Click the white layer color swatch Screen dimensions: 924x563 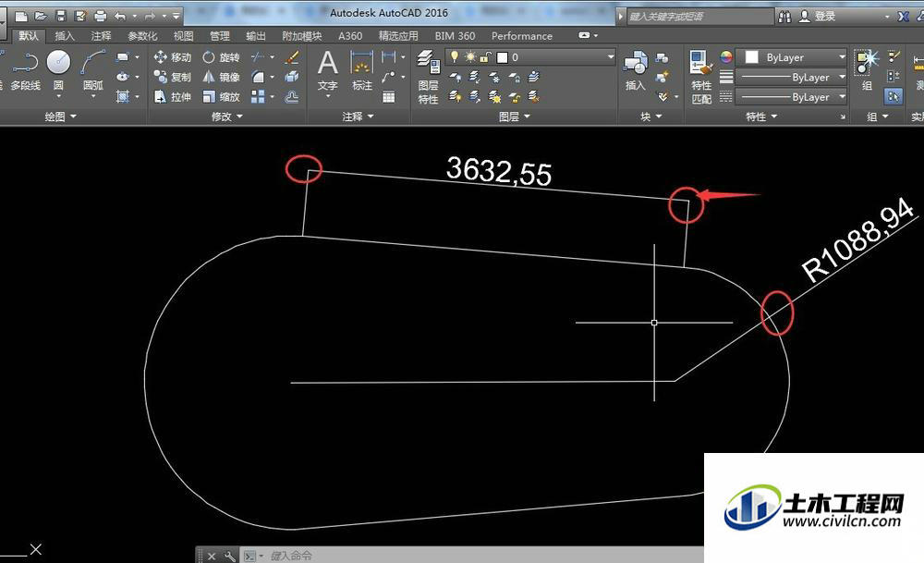(503, 57)
